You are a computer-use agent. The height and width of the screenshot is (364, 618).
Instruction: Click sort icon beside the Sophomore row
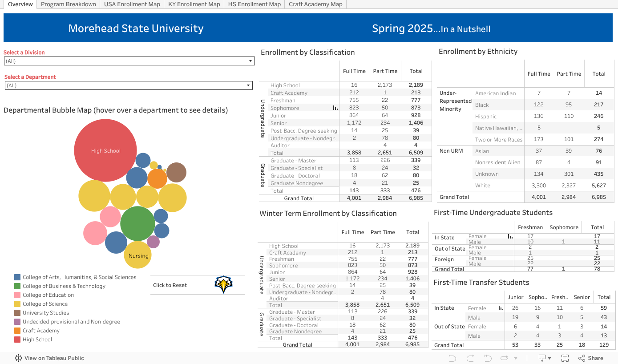click(335, 108)
